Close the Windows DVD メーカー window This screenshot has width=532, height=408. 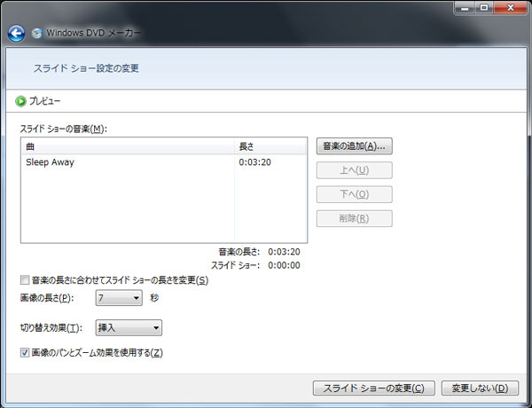511,7
